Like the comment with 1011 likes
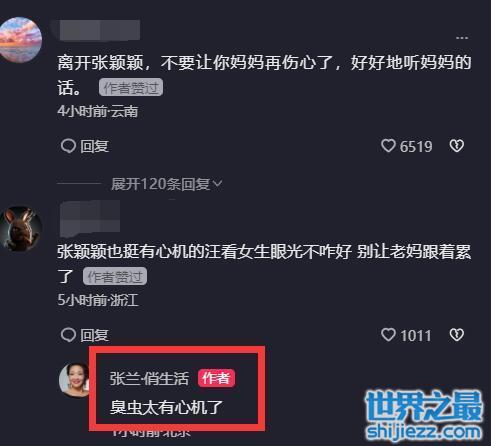Image resolution: width=491 pixels, height=446 pixels. click(388, 335)
